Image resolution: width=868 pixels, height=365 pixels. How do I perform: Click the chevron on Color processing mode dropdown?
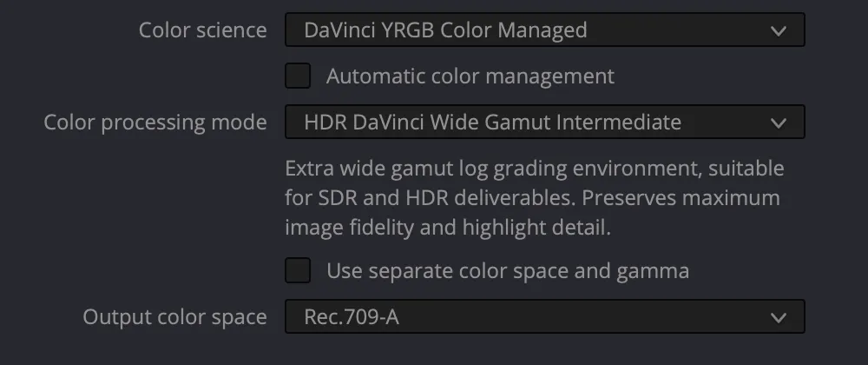tap(777, 123)
